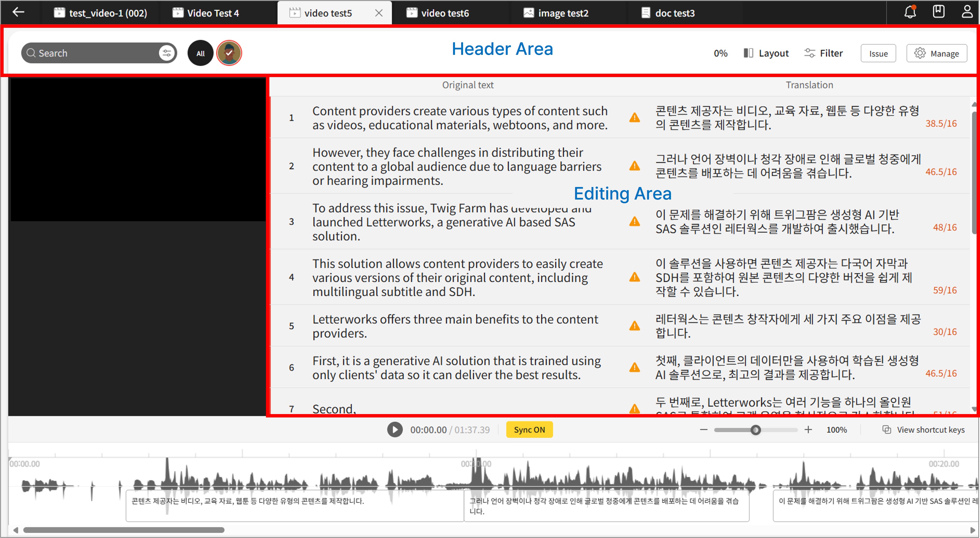The image size is (980, 538).
Task: Click the back arrow icon
Action: pos(18,12)
